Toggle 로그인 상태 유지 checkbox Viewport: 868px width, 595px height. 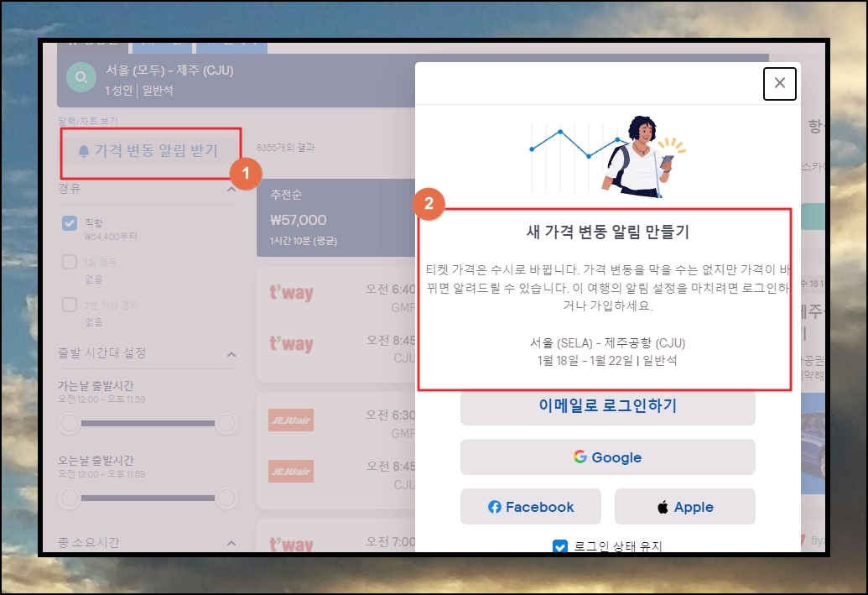coord(559,546)
